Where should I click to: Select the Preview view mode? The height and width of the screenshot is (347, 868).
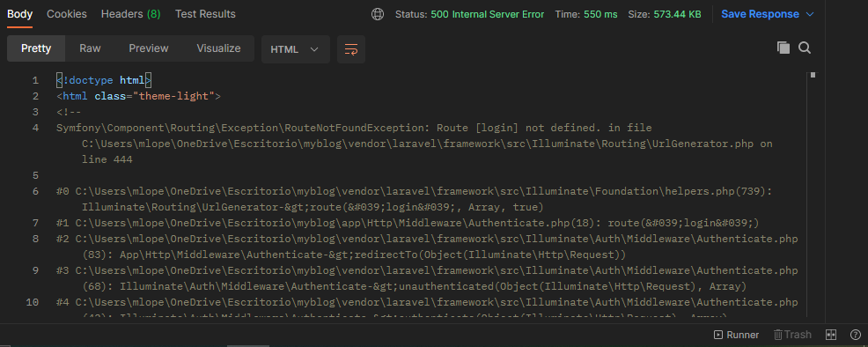point(149,48)
